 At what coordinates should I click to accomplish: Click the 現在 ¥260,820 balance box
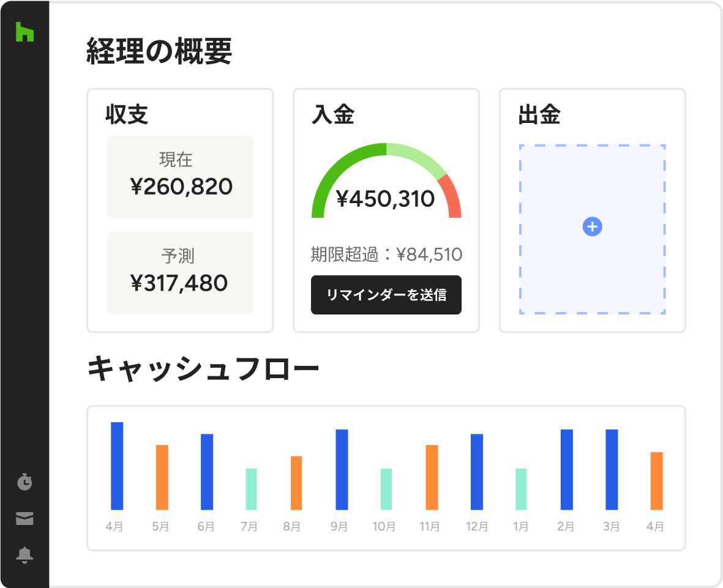coord(180,177)
